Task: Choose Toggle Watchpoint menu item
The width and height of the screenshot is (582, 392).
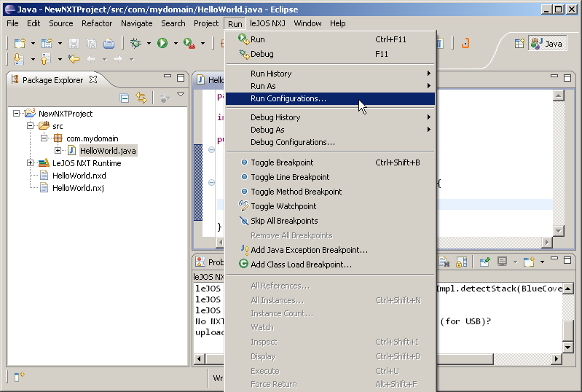Action: click(331, 206)
